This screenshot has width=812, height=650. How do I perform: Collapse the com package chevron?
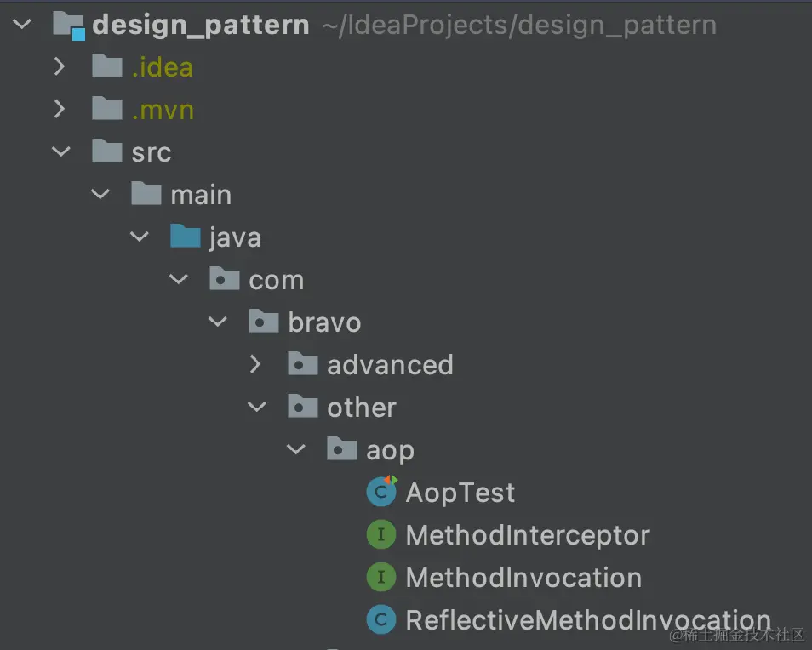(x=179, y=279)
